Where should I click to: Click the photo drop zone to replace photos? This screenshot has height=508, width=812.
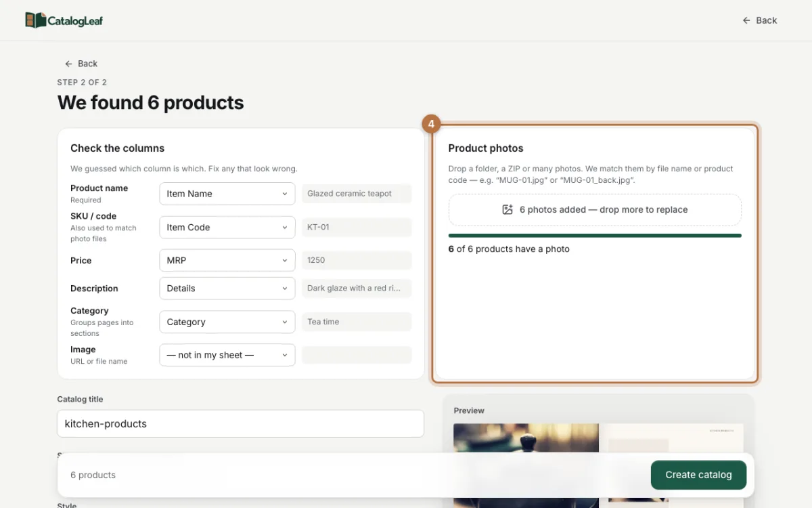(595, 210)
